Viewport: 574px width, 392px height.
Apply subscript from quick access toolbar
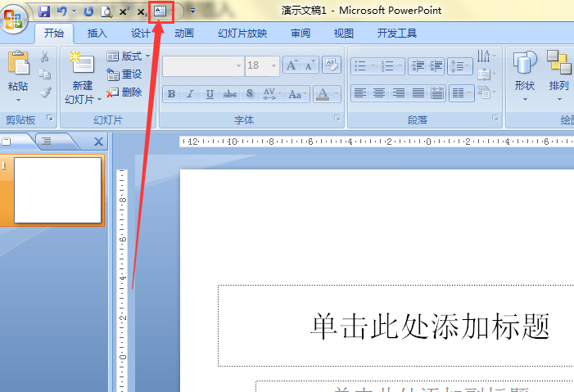coord(142,11)
